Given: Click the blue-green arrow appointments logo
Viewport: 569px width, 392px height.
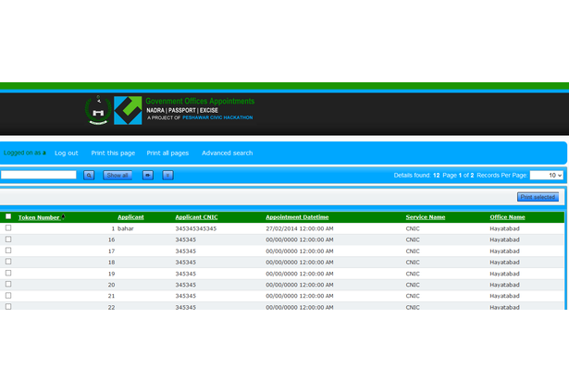Looking at the screenshot, I should [x=128, y=110].
